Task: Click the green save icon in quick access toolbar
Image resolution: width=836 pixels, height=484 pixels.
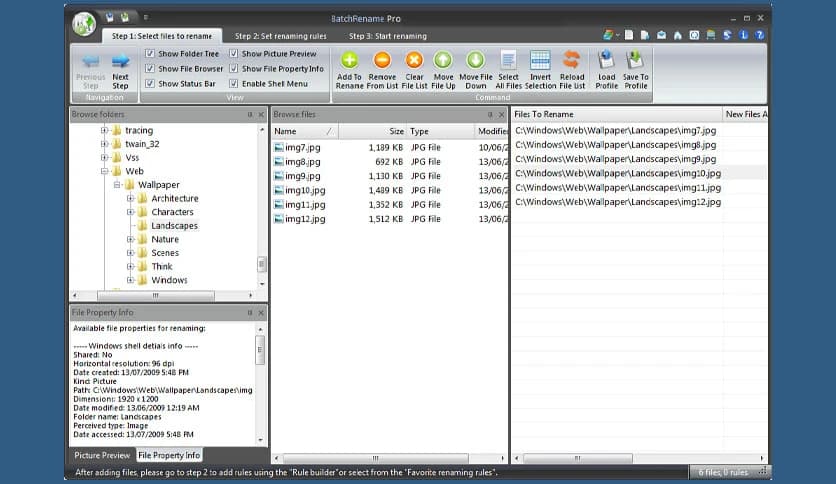Action: (124, 18)
